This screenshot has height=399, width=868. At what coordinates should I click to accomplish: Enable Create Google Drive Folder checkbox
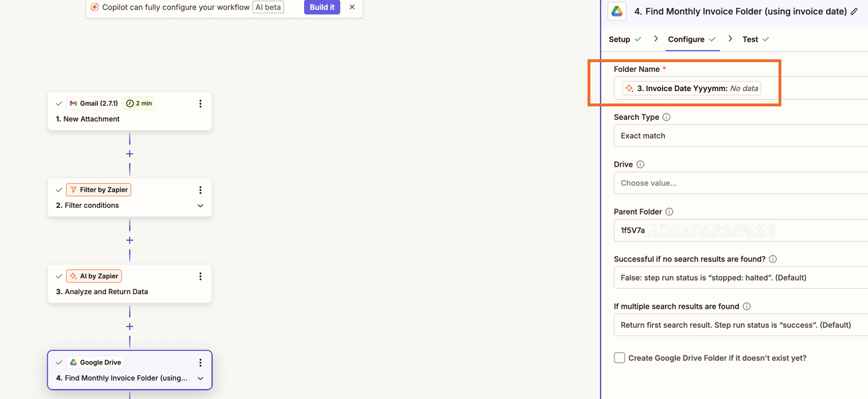pos(620,358)
